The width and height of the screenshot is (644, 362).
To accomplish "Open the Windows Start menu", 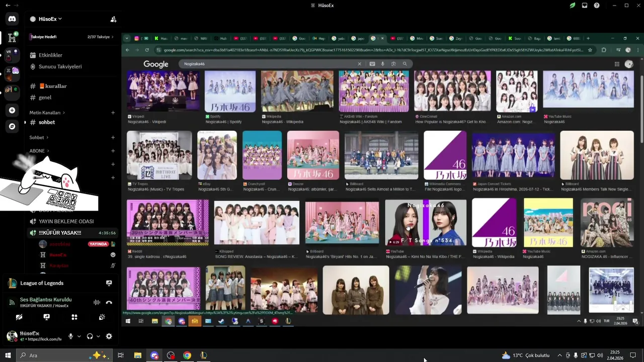I will [x=8, y=355].
